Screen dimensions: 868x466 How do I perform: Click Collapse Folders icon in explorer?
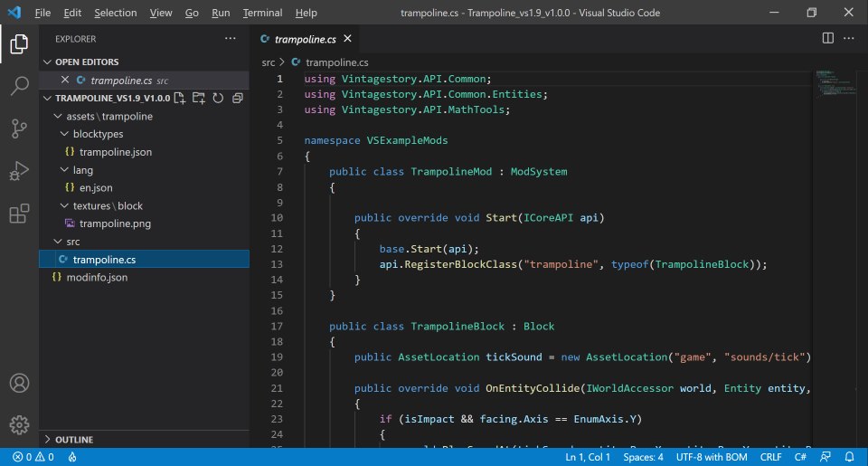[238, 98]
